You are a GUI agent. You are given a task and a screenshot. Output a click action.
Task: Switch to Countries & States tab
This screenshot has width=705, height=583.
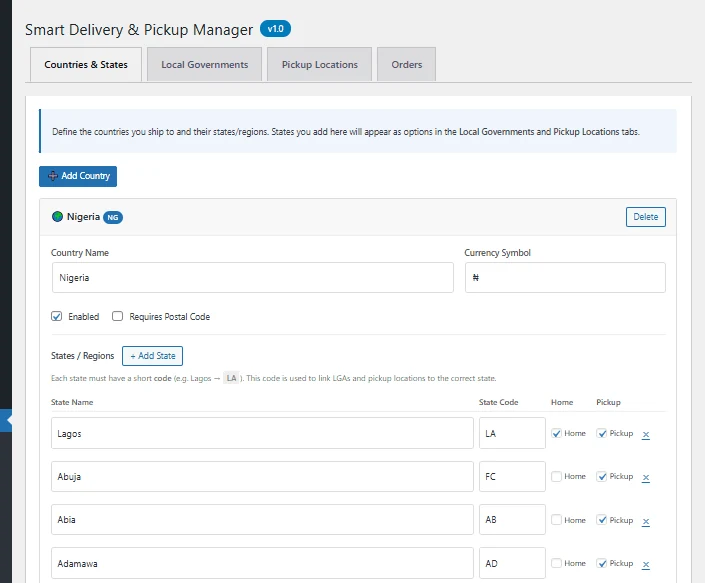[86, 64]
